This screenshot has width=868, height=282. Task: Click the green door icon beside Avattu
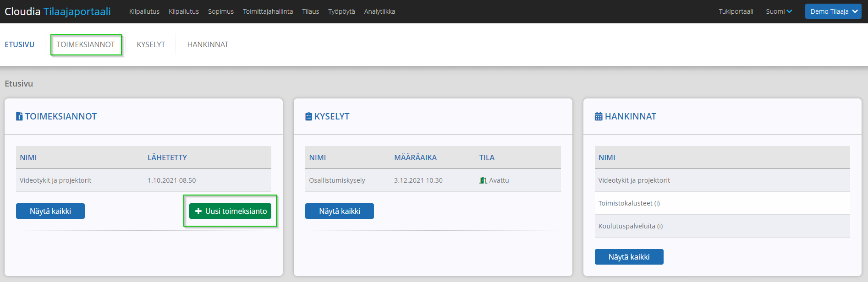[x=483, y=180]
